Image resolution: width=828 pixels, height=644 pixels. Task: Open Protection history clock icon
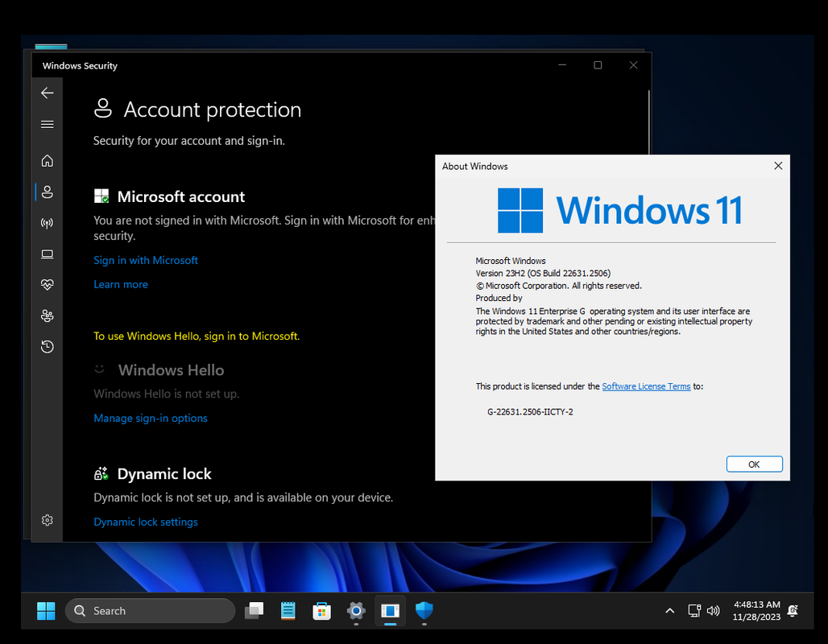(47, 347)
